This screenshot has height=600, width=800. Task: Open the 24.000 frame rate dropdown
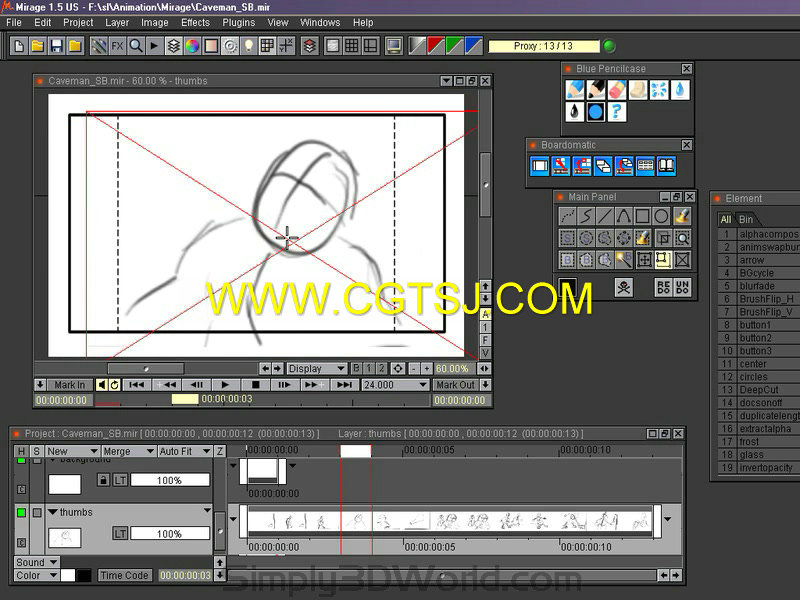395,385
